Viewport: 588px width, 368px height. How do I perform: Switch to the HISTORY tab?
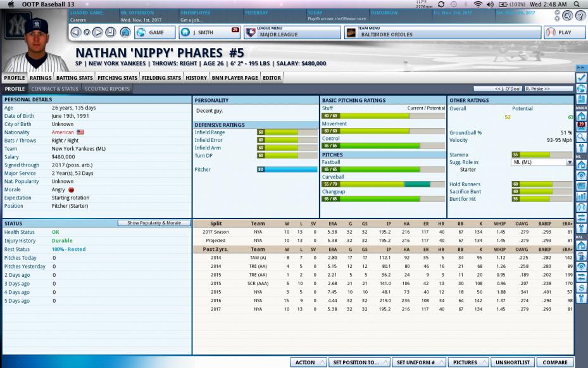point(196,78)
